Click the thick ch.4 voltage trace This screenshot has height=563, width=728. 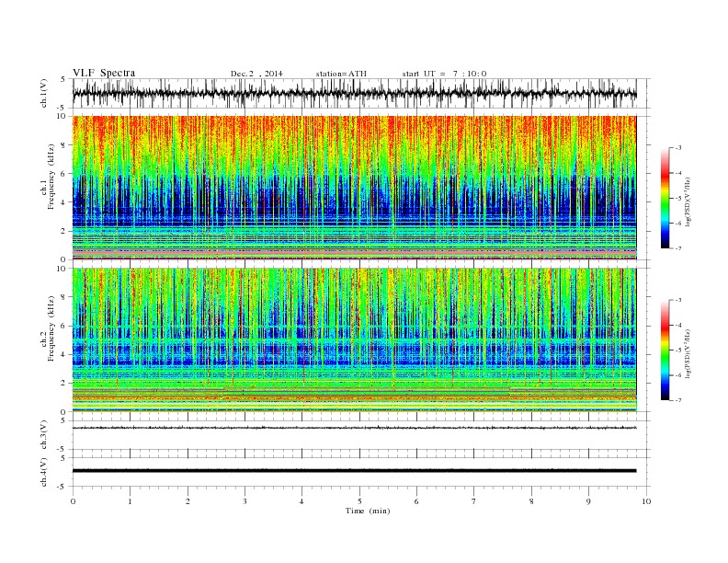(354, 471)
